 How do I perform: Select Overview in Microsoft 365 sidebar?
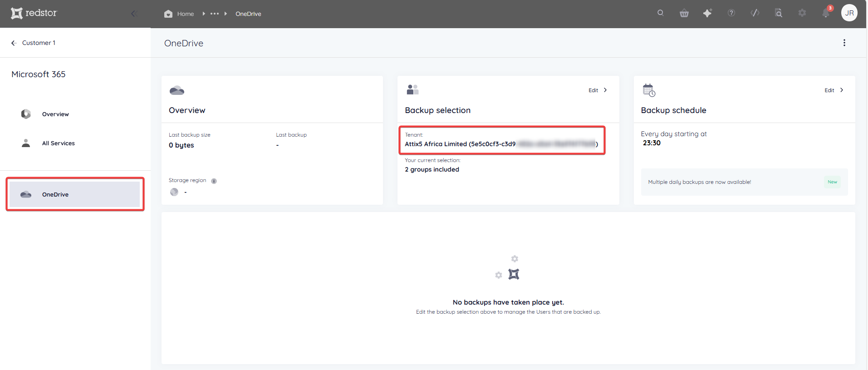tap(55, 114)
